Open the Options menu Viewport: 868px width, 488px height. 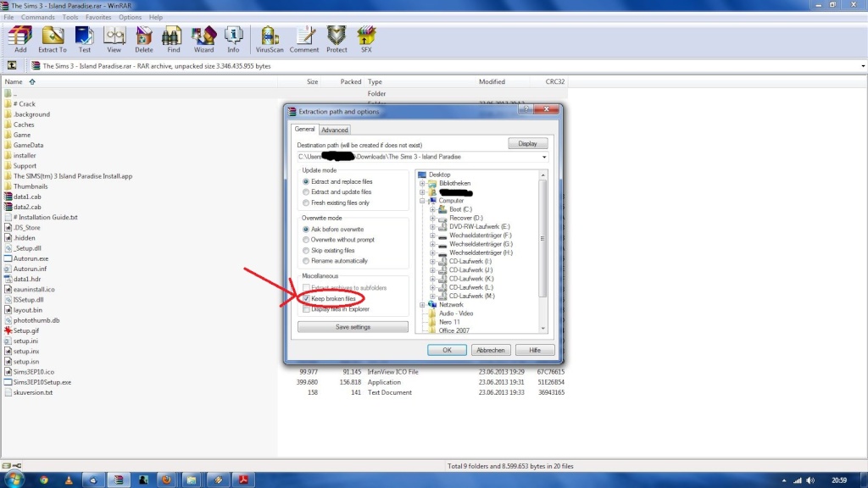(x=130, y=17)
